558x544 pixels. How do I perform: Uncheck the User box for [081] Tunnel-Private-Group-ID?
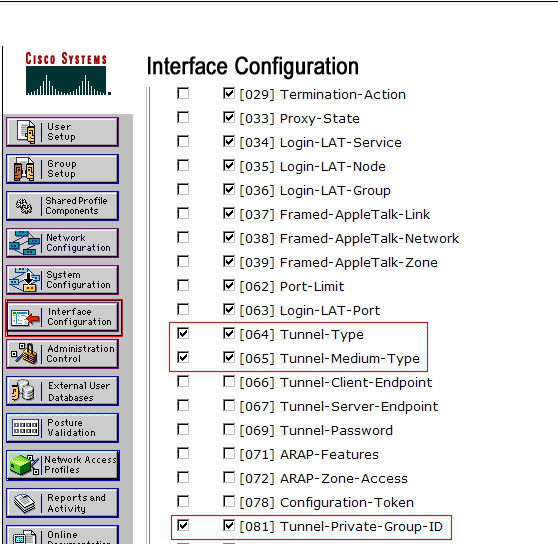tap(183, 525)
